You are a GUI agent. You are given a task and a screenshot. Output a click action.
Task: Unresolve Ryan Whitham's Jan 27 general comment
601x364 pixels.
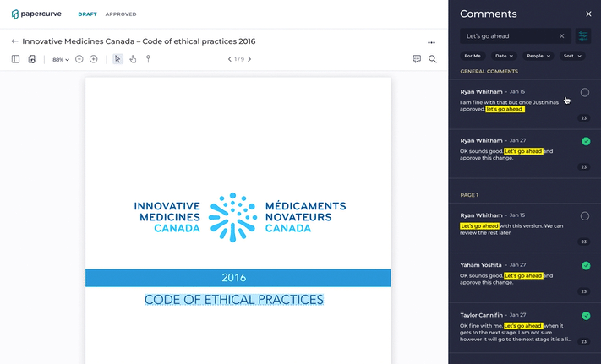click(586, 141)
